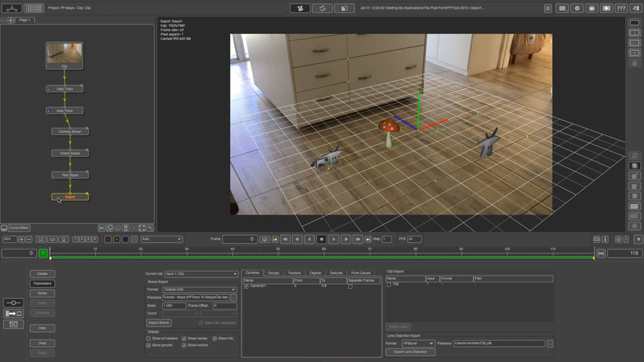
Task: Click the Export Lens Distortion button
Action: coord(410,352)
